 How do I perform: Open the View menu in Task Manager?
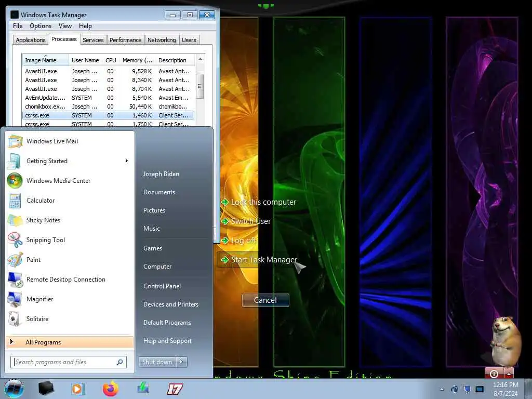[65, 26]
